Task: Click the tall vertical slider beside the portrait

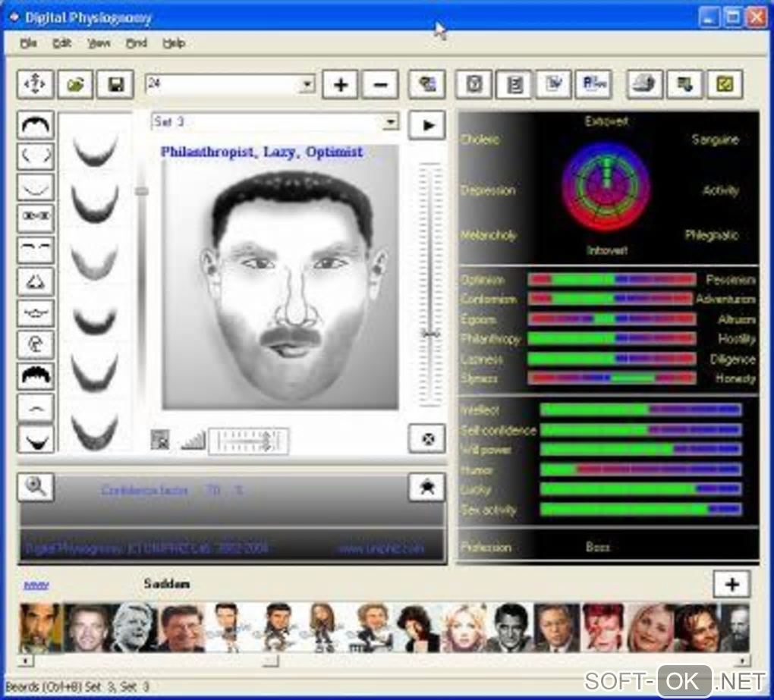Action: (430, 284)
